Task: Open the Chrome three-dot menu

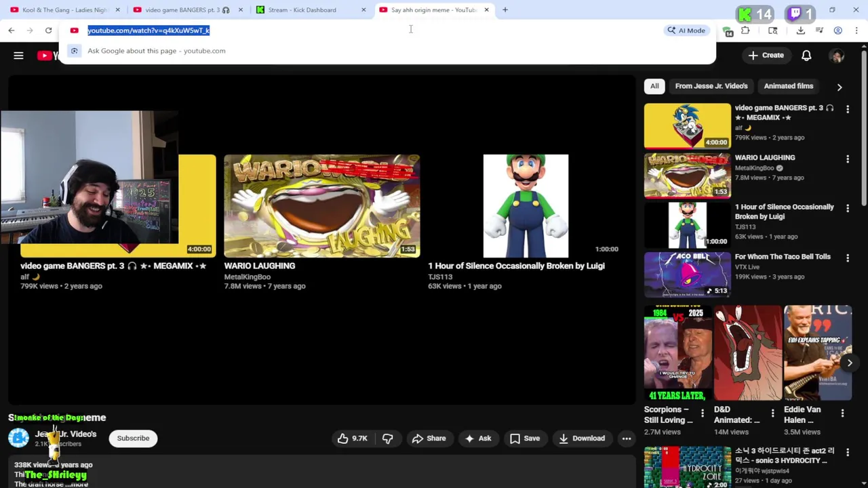Action: point(856,30)
